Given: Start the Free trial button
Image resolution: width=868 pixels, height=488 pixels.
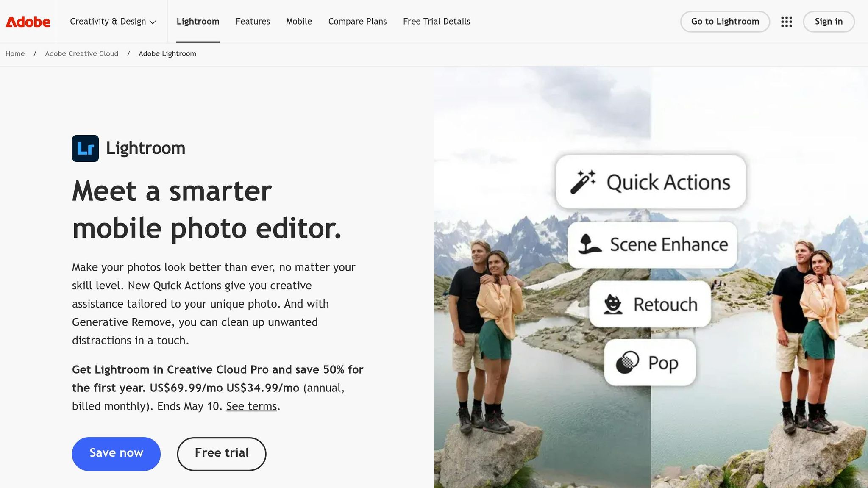Looking at the screenshot, I should 222,454.
